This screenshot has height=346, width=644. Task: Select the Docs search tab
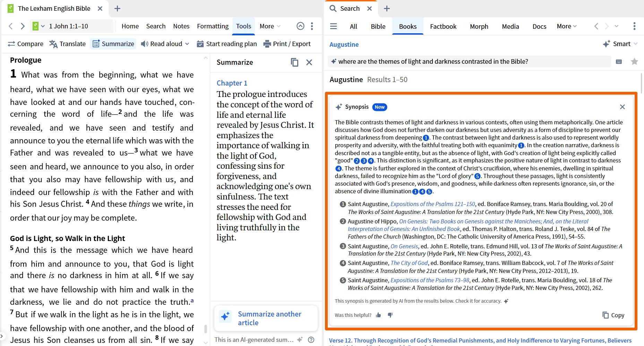pos(539,26)
